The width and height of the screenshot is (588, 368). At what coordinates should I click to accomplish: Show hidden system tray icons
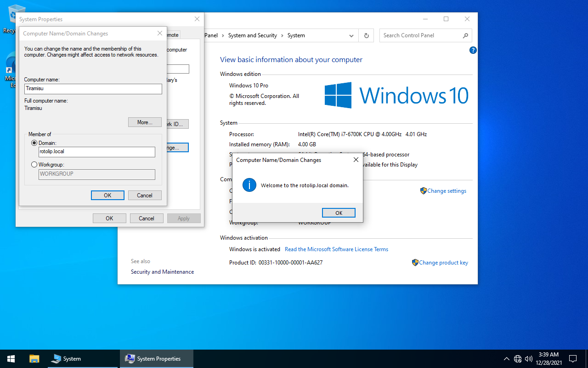pyautogui.click(x=507, y=359)
